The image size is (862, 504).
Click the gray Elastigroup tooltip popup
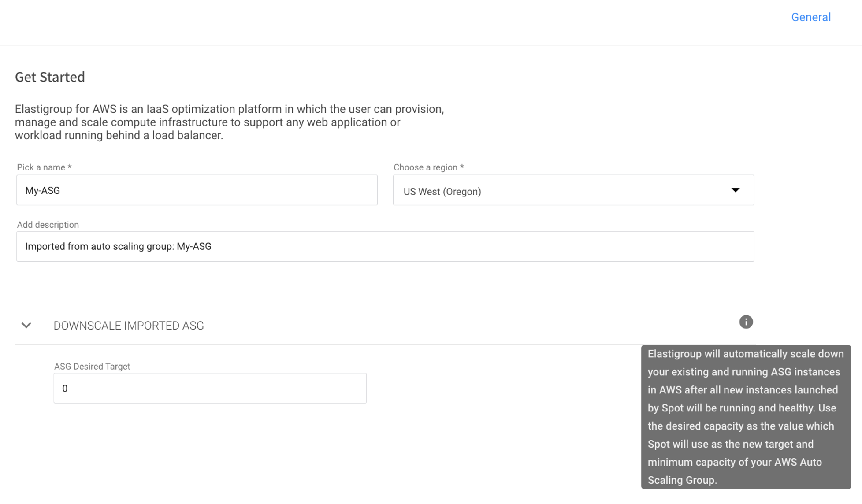click(x=746, y=417)
